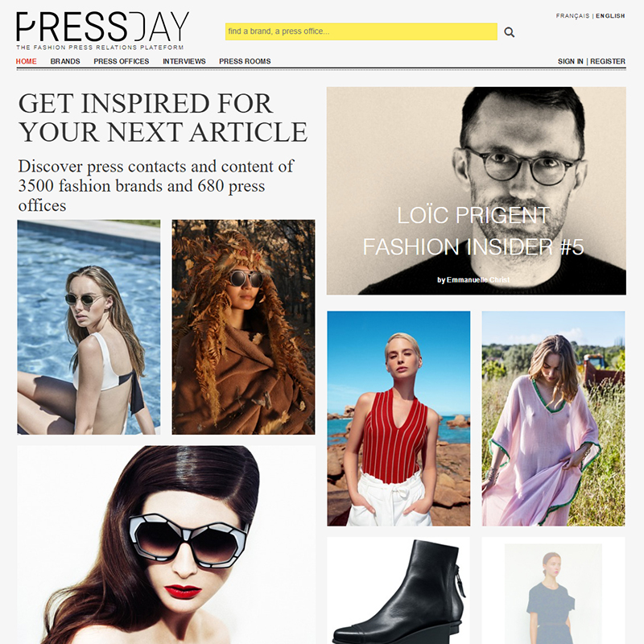The image size is (644, 644).
Task: Open the black ankle boot image
Action: click(x=398, y=590)
